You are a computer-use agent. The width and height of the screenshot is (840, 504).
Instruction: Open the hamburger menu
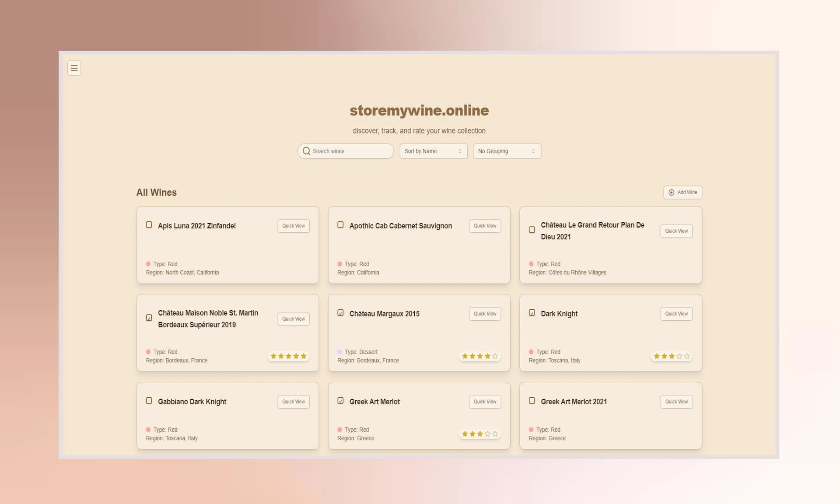74,68
